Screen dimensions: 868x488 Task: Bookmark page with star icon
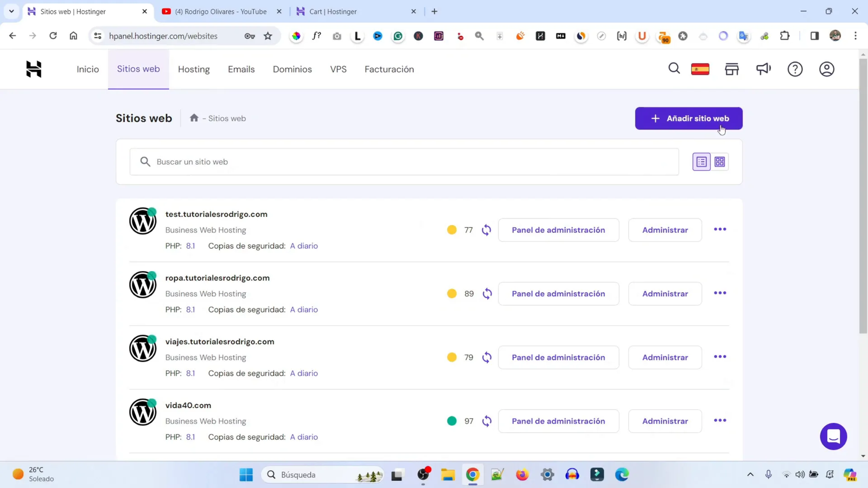click(268, 36)
